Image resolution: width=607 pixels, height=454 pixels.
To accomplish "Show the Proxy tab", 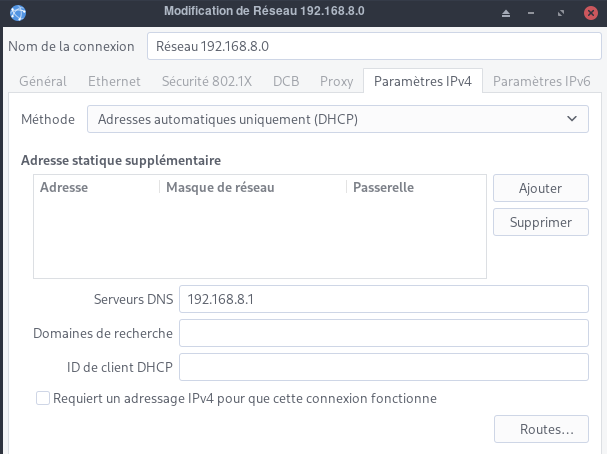I will click(x=336, y=81).
